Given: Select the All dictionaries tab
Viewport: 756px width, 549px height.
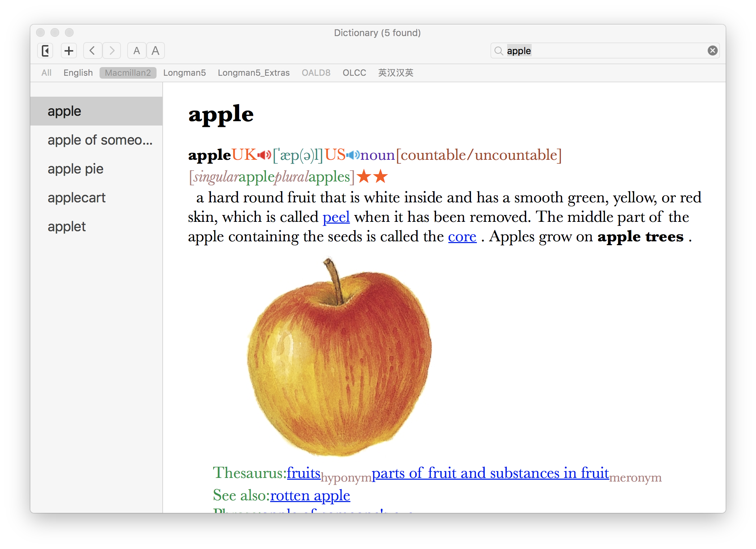Looking at the screenshot, I should [x=46, y=73].
